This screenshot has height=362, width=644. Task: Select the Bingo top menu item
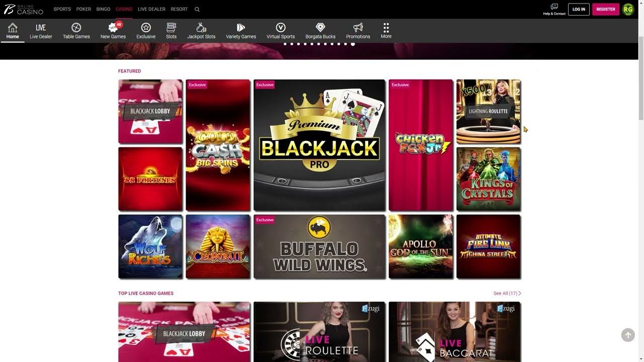[103, 9]
